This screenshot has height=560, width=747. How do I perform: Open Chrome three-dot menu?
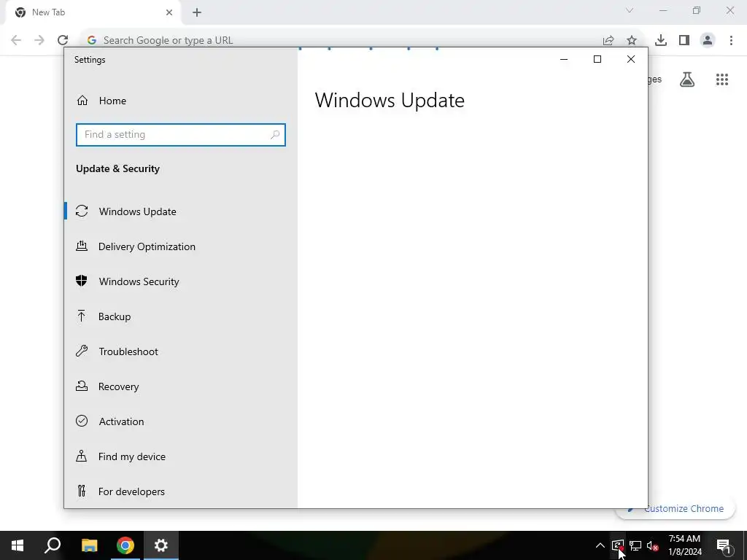(731, 41)
